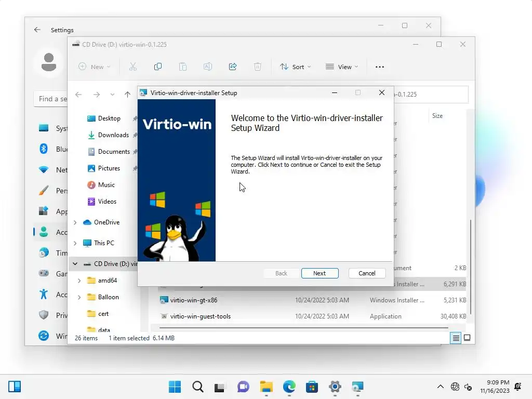Click the horizontal scrollbar in the file list

303,328
